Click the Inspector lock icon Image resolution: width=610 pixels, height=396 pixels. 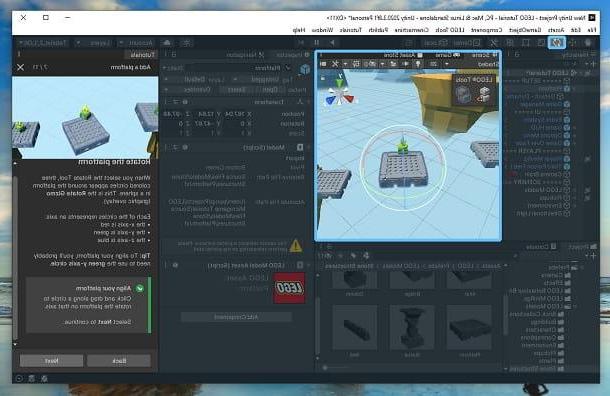[174, 55]
